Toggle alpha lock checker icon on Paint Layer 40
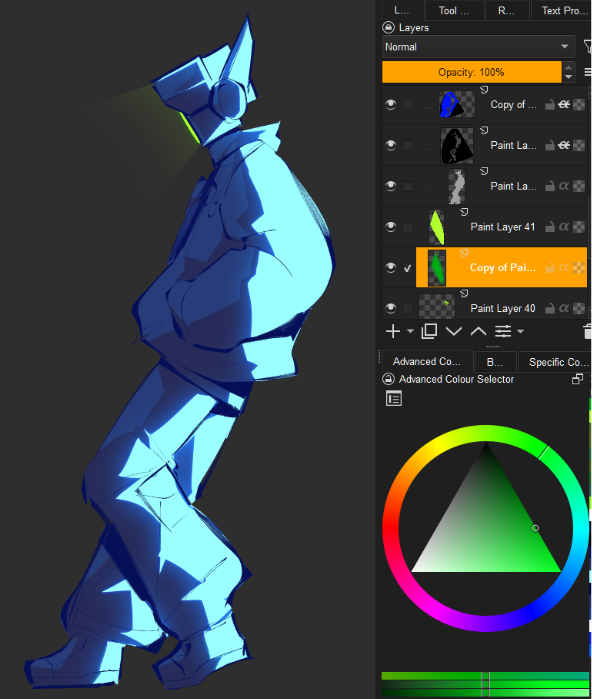The image size is (592, 699). coord(579,308)
